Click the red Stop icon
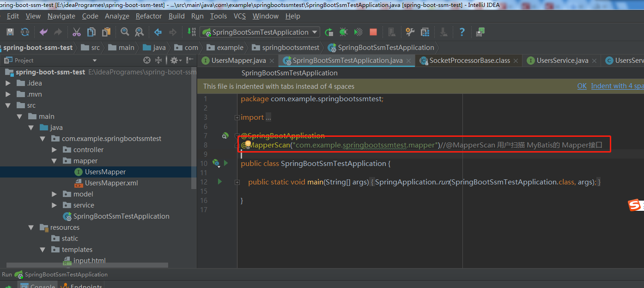 [373, 32]
